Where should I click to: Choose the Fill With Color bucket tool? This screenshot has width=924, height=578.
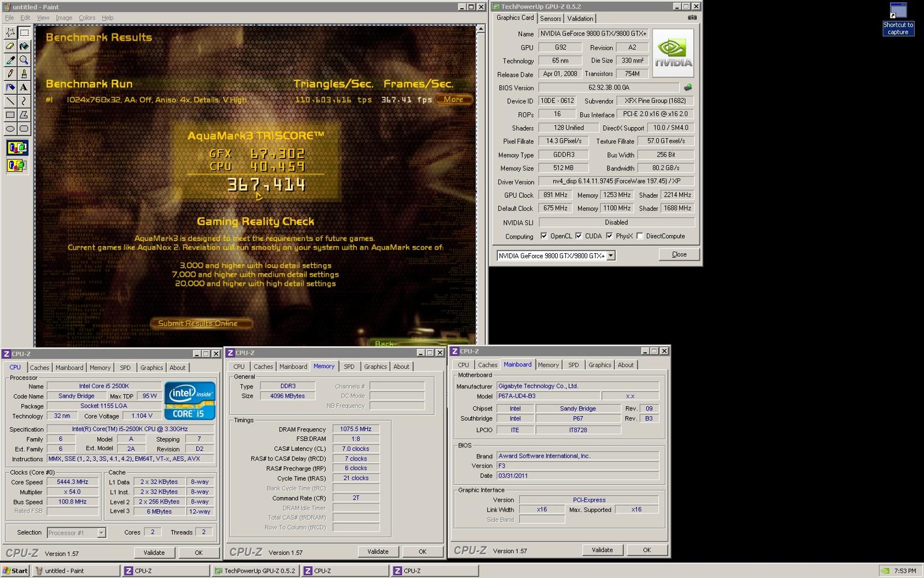click(x=24, y=46)
